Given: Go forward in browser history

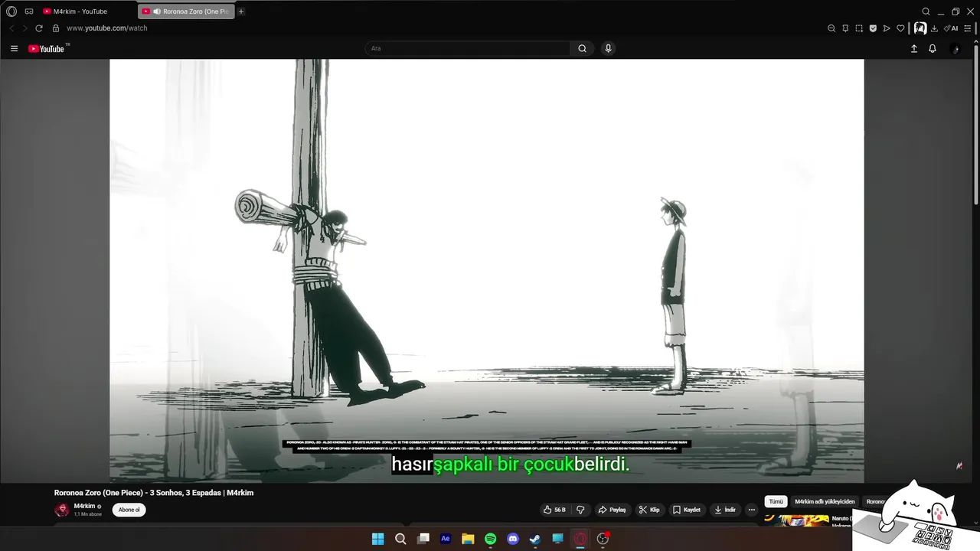Looking at the screenshot, I should (x=24, y=28).
